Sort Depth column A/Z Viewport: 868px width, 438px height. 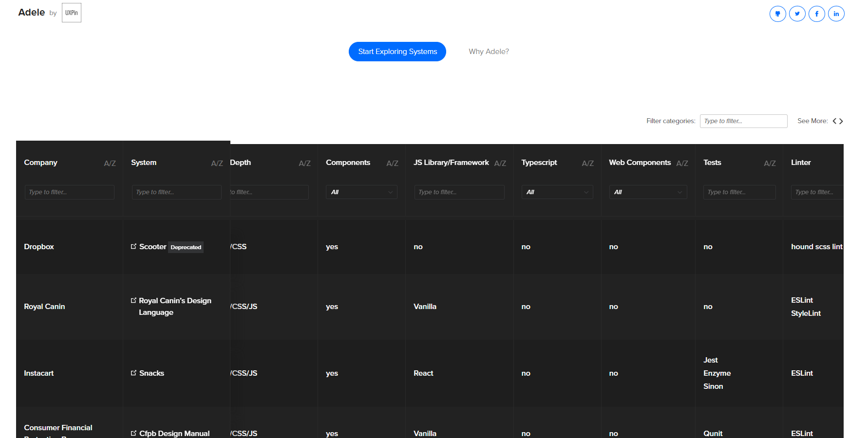pos(304,163)
